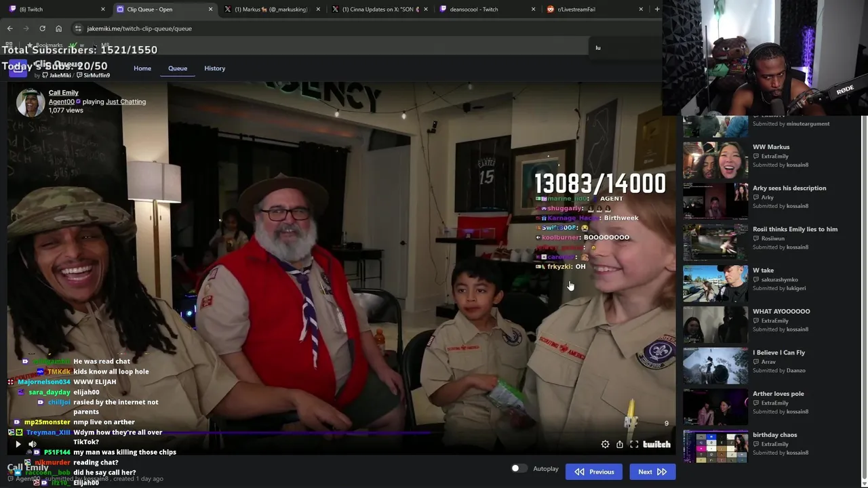Click 'I Believe I Can Fly' title
868x488 pixels.
coord(778,352)
